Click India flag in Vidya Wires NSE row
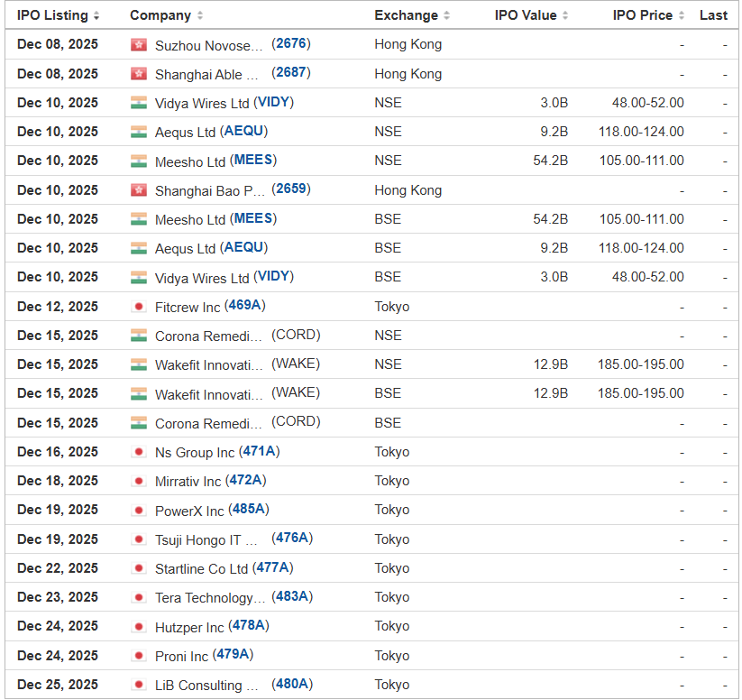Viewport: 742px width, 700px height. [139, 103]
